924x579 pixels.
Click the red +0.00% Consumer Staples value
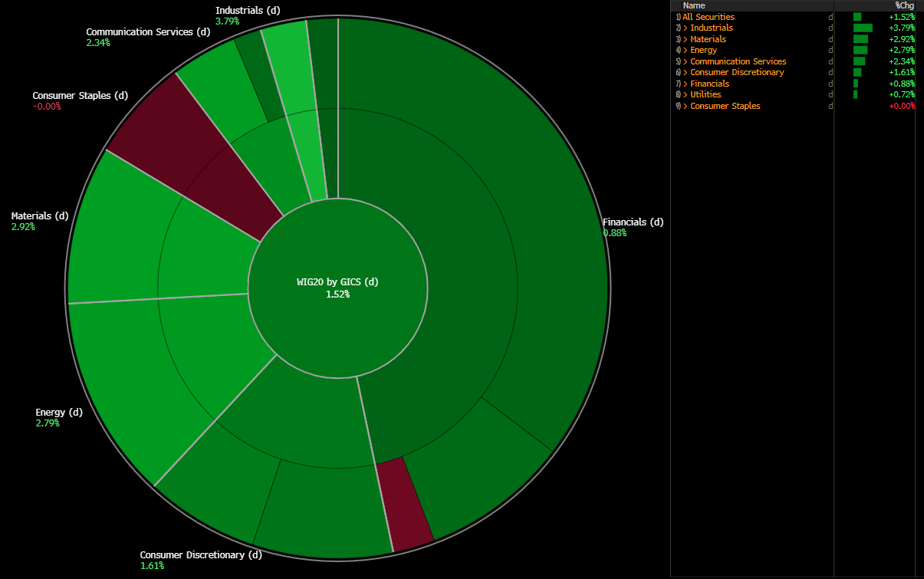tap(902, 106)
